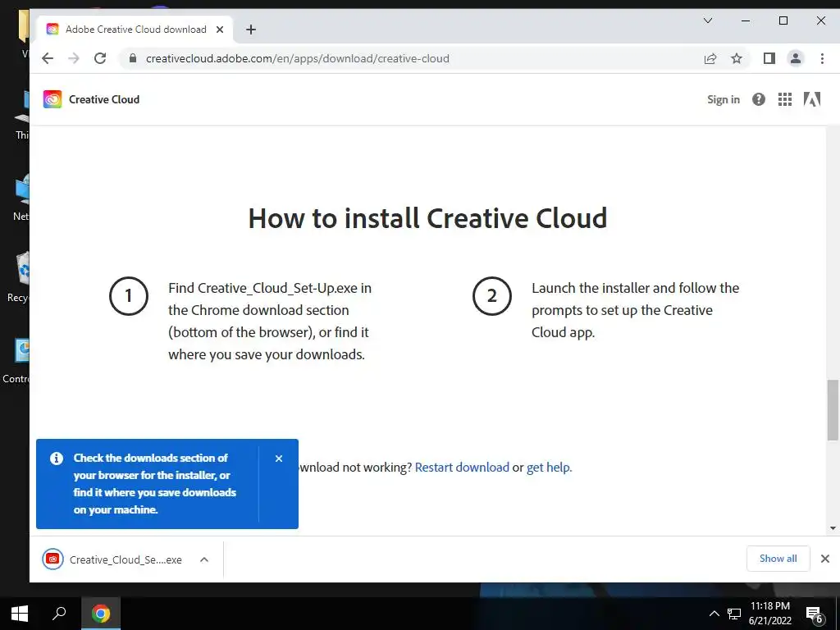This screenshot has height=630, width=840.
Task: Open the Chrome profile avatar
Action: 796,58
